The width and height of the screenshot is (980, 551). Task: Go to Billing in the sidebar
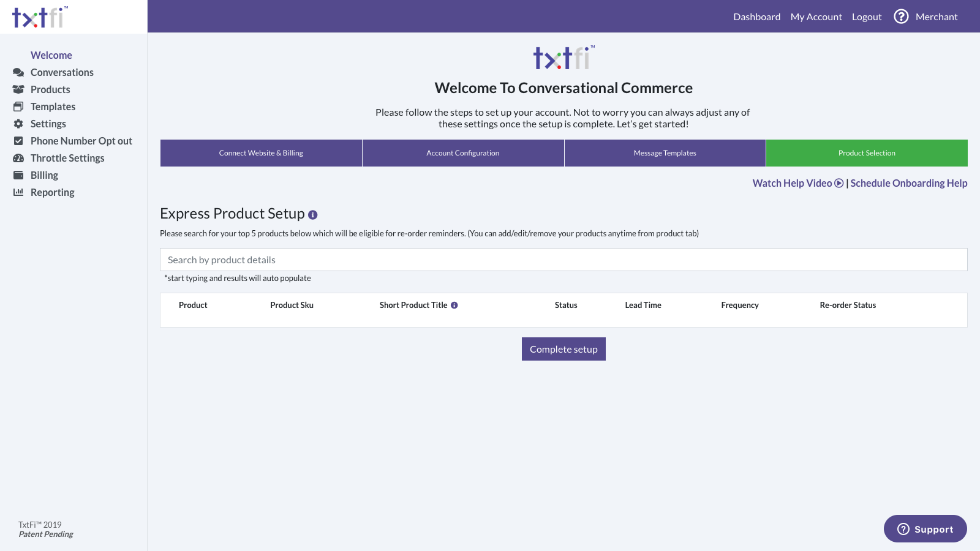point(44,175)
